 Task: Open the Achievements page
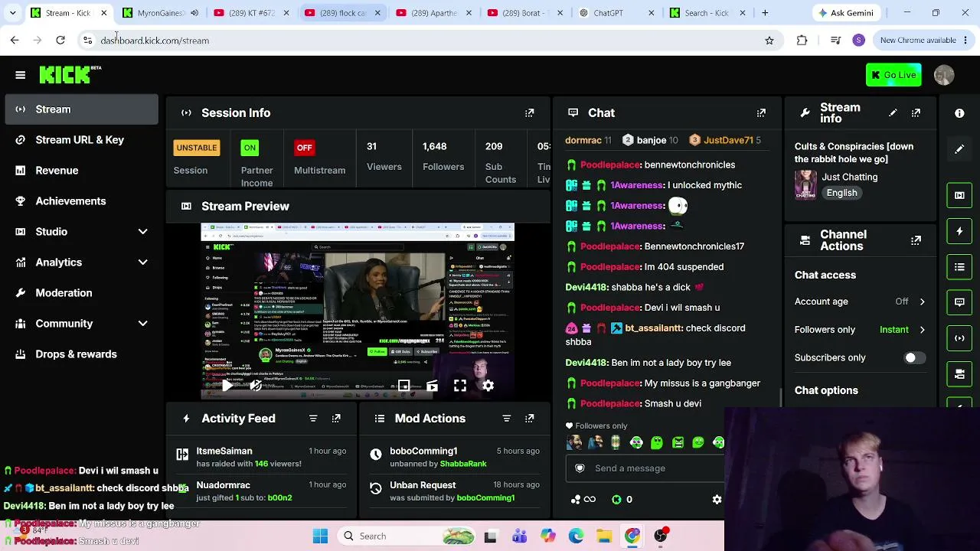point(81,201)
